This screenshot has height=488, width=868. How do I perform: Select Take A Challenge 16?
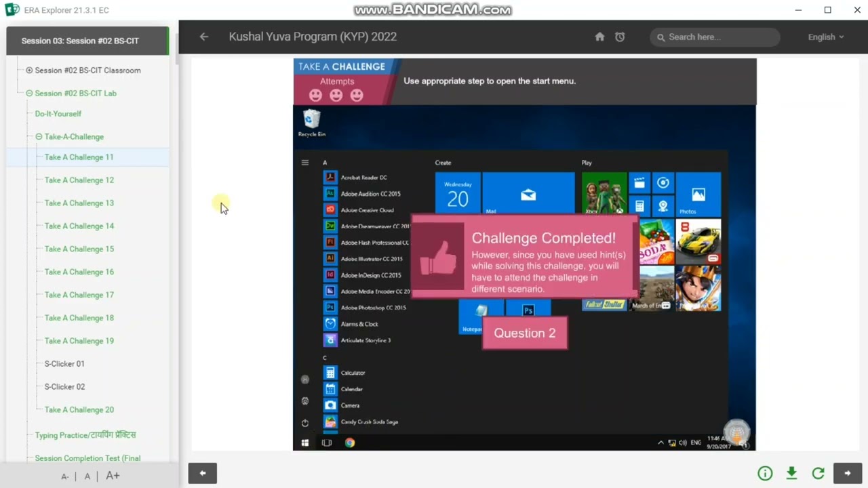click(x=79, y=272)
